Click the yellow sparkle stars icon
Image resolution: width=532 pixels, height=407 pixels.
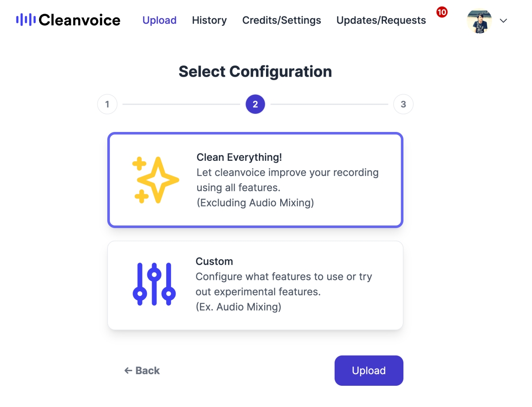(155, 180)
